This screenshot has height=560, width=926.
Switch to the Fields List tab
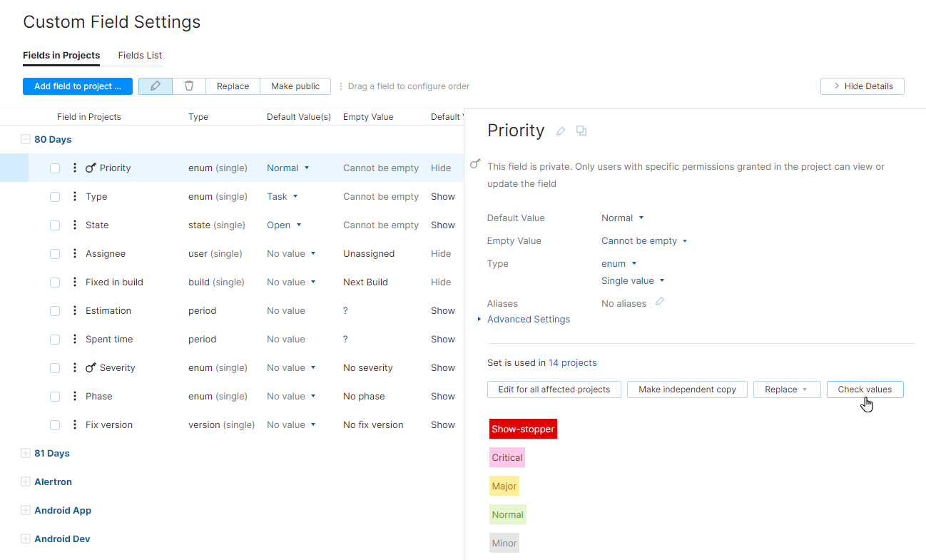[139, 55]
